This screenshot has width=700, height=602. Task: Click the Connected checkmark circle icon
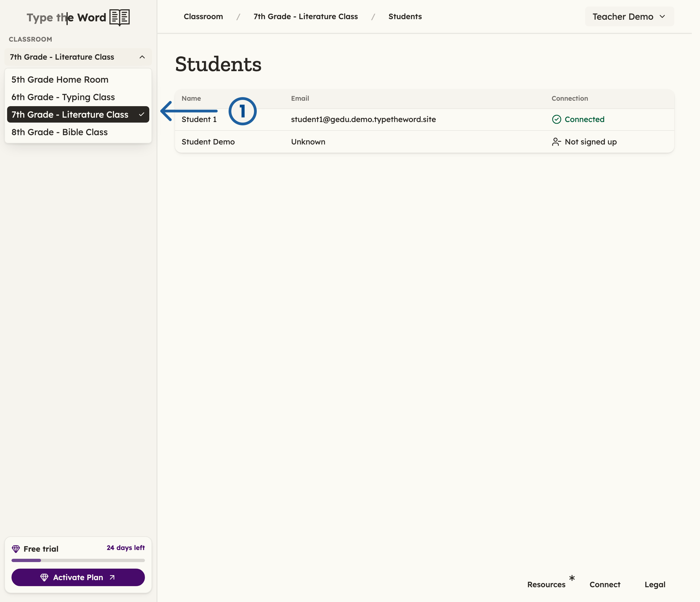pos(556,119)
